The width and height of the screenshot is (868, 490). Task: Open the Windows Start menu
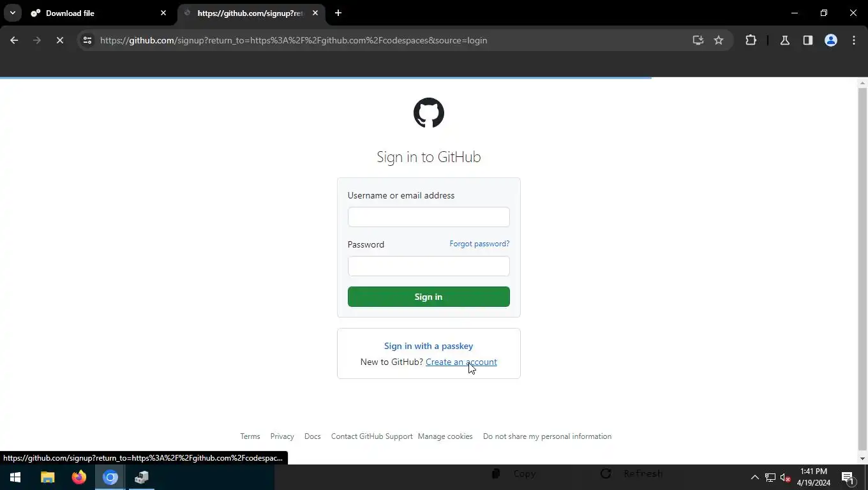point(15,477)
